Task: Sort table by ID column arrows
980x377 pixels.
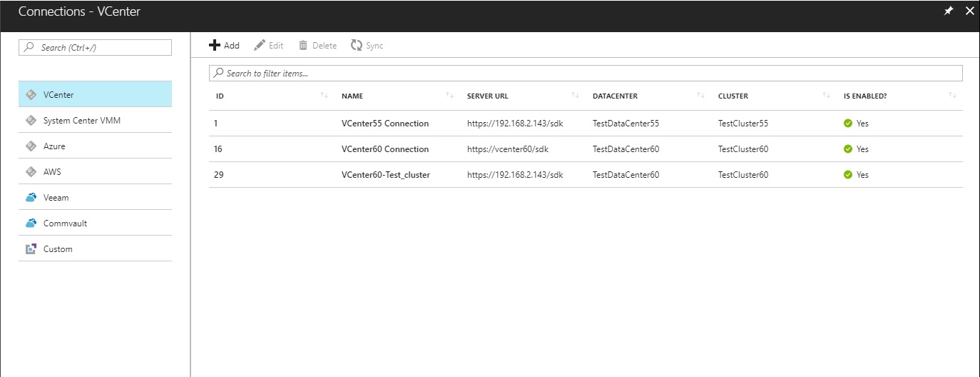Action: pos(325,96)
